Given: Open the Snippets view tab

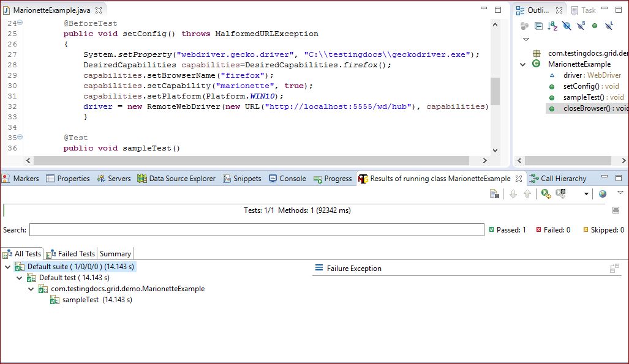Looking at the screenshot, I should [243, 179].
